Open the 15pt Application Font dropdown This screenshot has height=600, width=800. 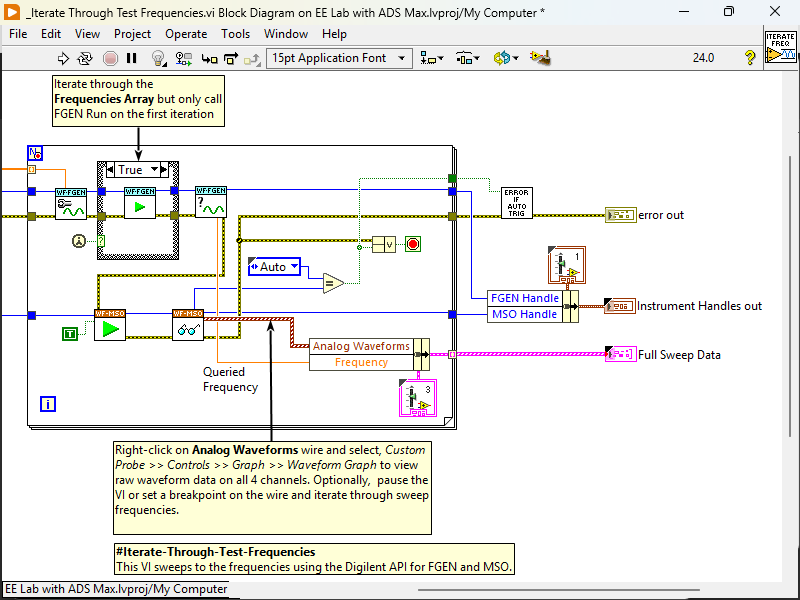point(339,58)
